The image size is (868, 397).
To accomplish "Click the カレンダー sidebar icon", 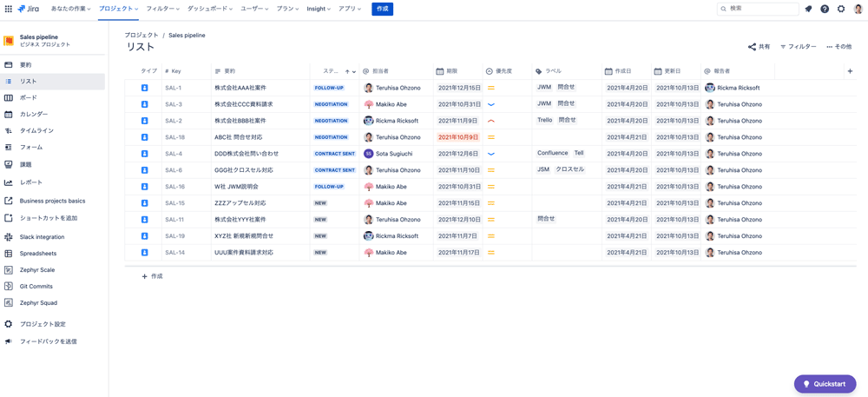I will [9, 114].
